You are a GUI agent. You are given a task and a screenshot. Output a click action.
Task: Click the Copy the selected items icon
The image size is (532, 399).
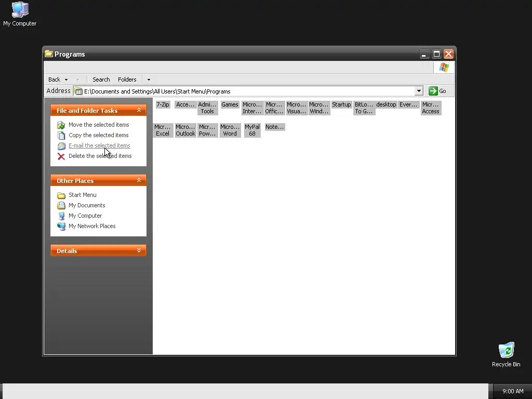coord(61,136)
